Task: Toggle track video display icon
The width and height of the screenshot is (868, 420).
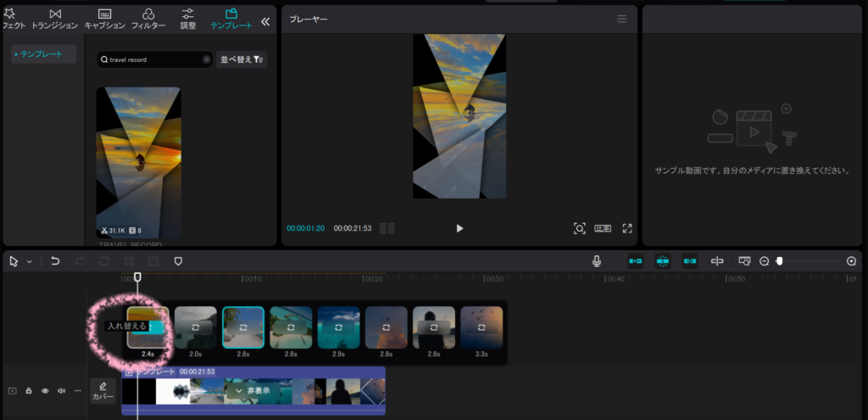Action: point(13,390)
